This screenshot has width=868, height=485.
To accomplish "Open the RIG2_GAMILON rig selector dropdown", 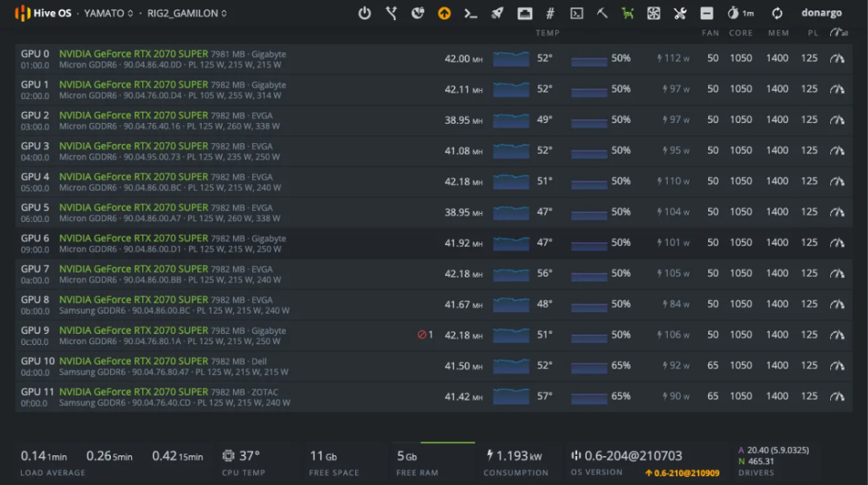I will (x=187, y=13).
